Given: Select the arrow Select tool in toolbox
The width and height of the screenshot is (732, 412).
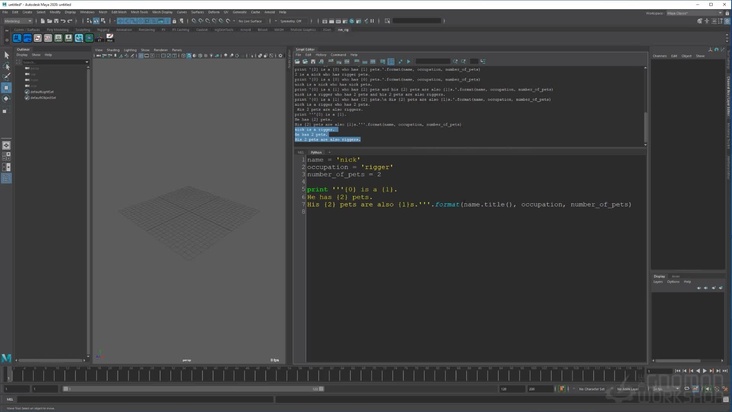Looking at the screenshot, I should click(7, 55).
